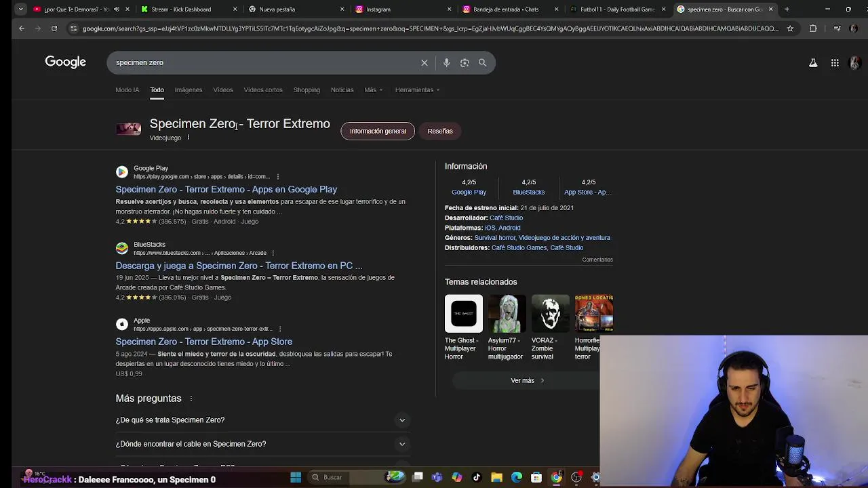View site information icon in address bar
Screen dimensions: 868x488
[x=73, y=28]
